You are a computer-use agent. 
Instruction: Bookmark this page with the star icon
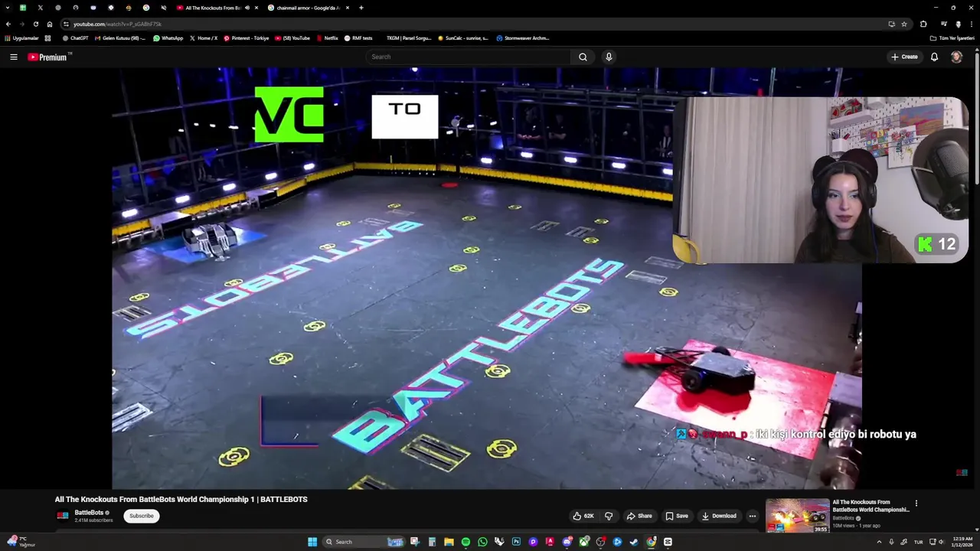[x=904, y=24]
